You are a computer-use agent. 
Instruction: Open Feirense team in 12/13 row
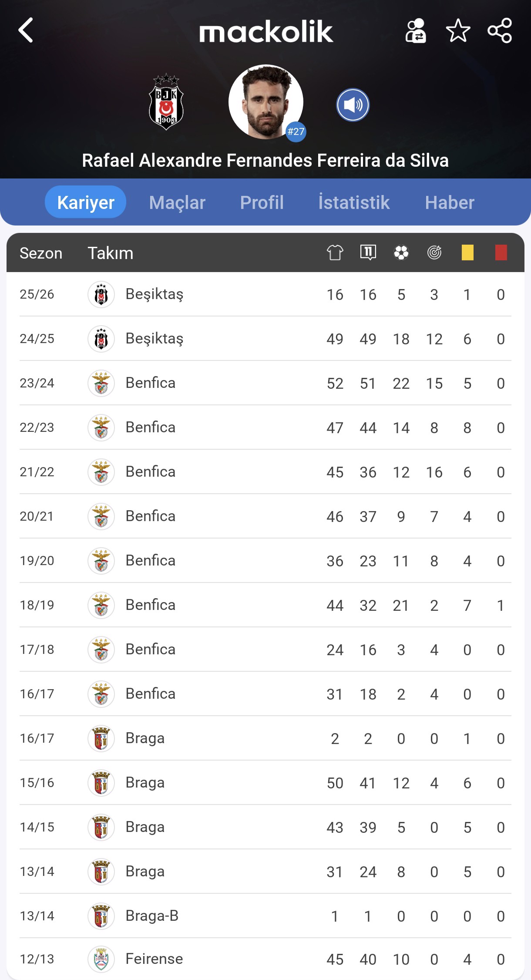click(x=154, y=959)
